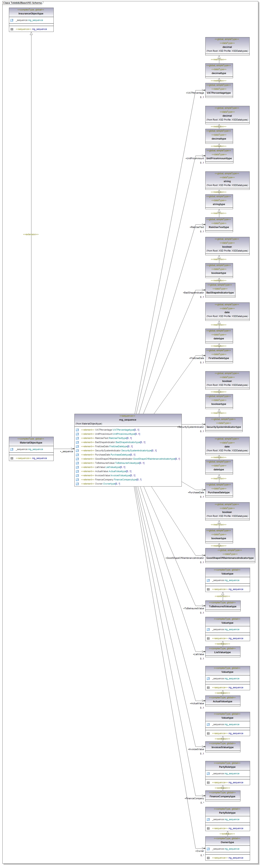Viewport: 264px width, 868px height.
Task: Select the Class Telebib2BaseV03-Schema diagram label
Action: [x=22, y=3]
